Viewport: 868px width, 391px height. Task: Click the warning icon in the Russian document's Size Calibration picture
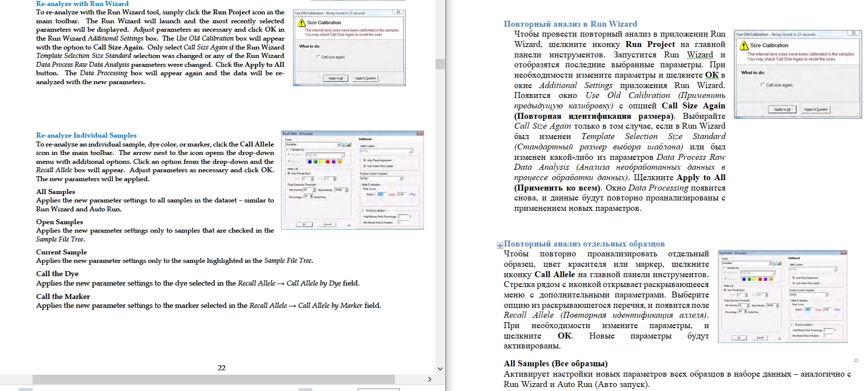pos(743,46)
